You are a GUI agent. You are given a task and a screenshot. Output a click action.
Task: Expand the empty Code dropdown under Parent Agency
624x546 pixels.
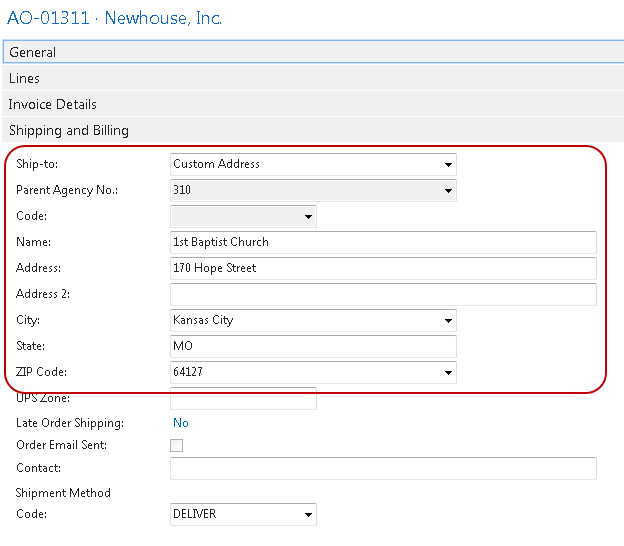(x=308, y=217)
